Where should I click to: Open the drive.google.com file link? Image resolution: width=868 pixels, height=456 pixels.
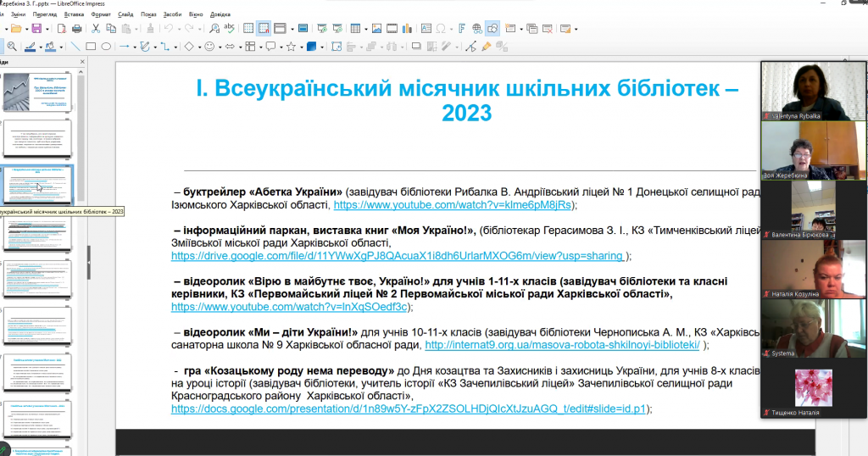pos(398,256)
